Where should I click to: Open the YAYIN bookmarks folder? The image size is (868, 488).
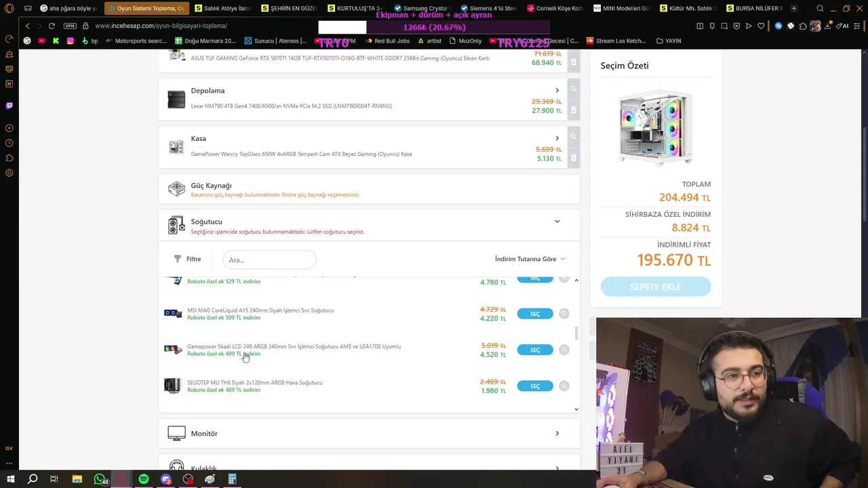[669, 41]
